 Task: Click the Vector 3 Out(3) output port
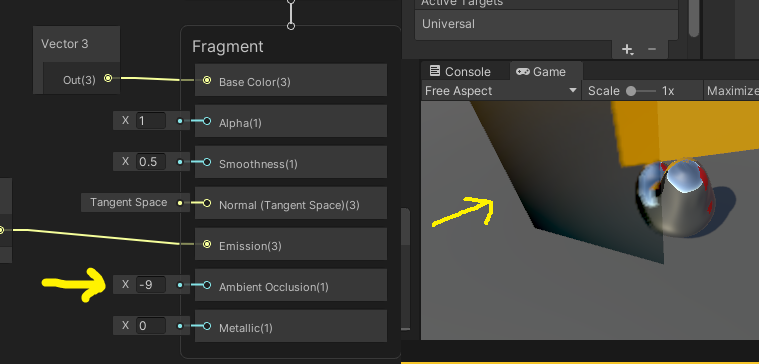108,78
